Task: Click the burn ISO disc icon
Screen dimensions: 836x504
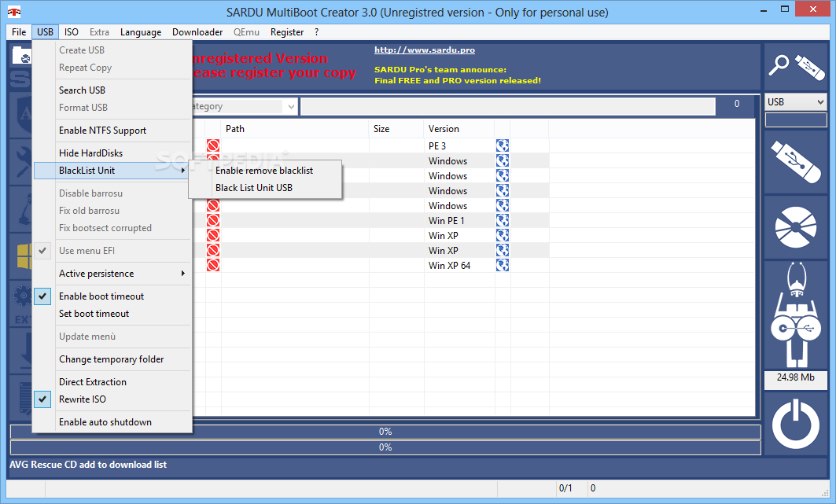Action: 795,227
